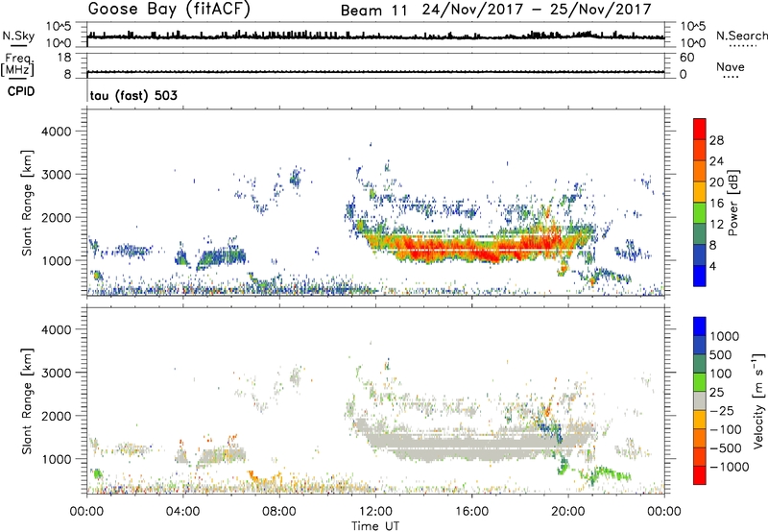The width and height of the screenshot is (768, 532).
Task: Pick the yellow 16–20 dB power colorbar segment
Action: point(700,192)
